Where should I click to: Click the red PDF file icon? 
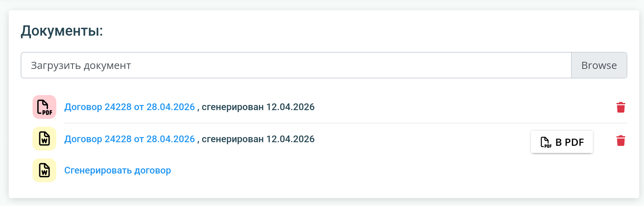(x=44, y=107)
